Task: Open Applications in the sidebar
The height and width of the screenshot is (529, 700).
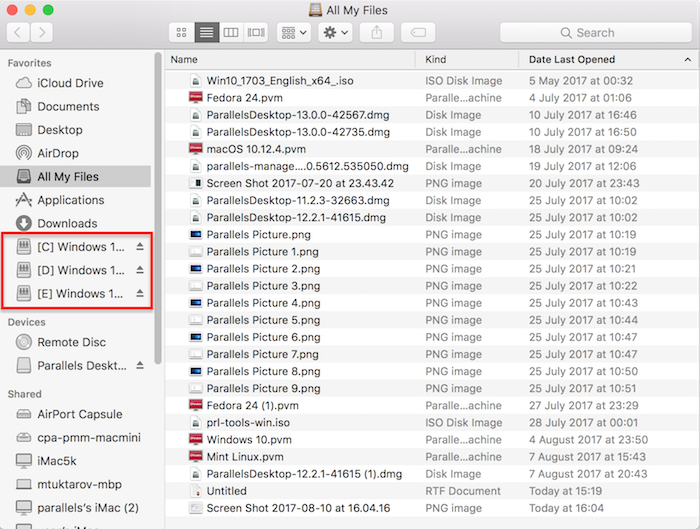Action: tap(76, 200)
